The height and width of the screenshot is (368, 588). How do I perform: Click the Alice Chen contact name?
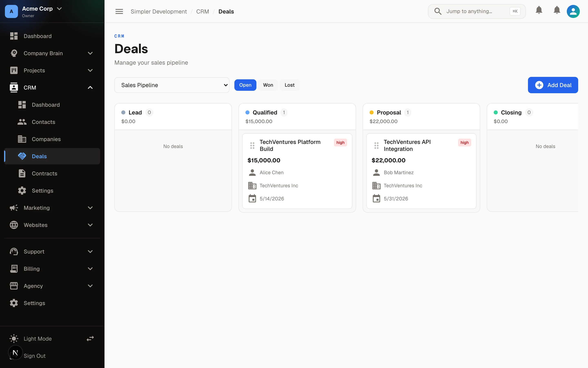[271, 173]
